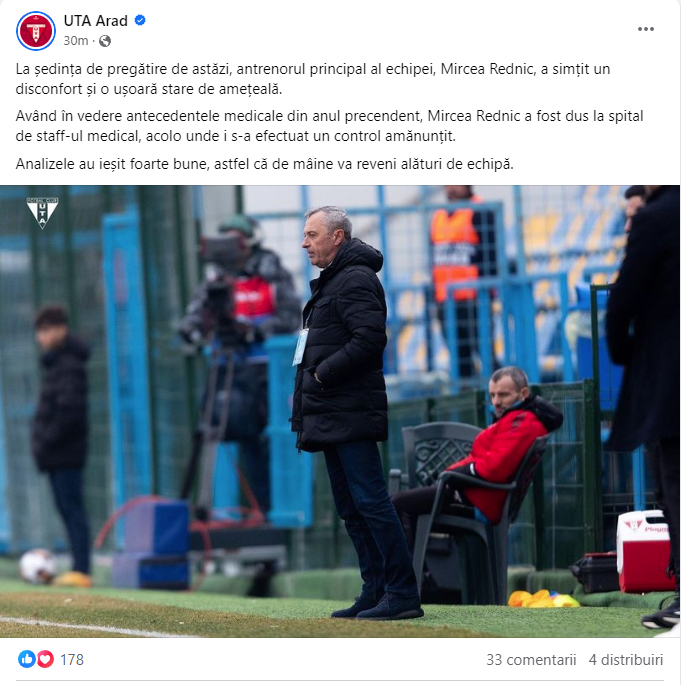
Task: Click the red and white cooler box
Action: 643,551
